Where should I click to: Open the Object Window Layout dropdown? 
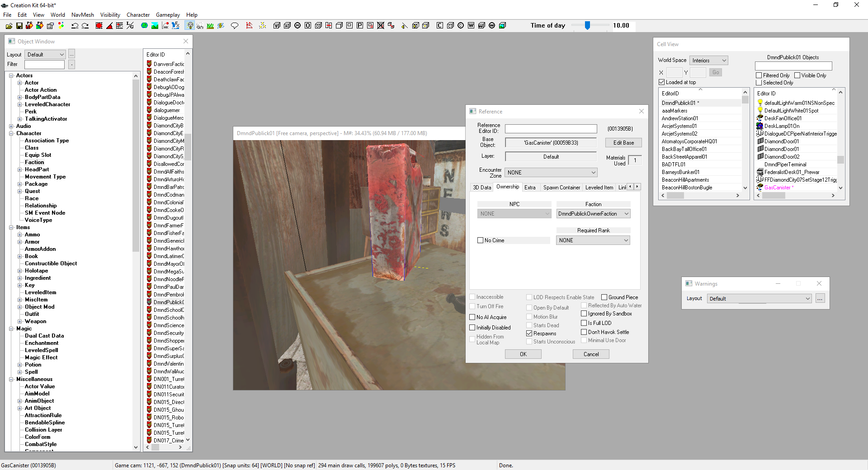45,55
